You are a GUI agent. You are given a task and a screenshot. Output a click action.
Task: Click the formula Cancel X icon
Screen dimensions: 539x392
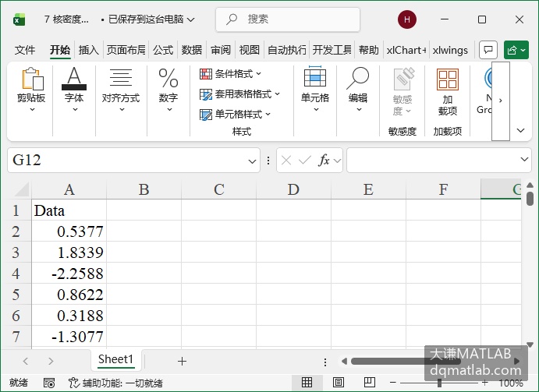coord(286,160)
